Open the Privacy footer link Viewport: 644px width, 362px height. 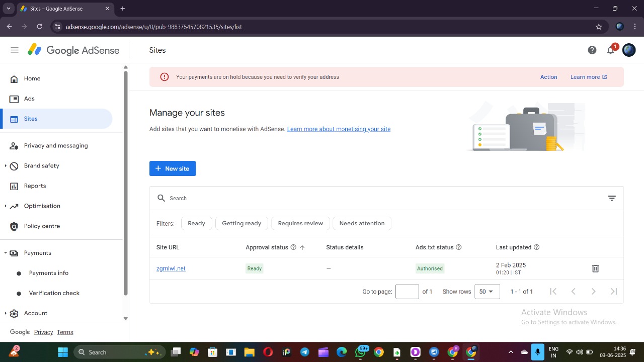[x=43, y=332]
